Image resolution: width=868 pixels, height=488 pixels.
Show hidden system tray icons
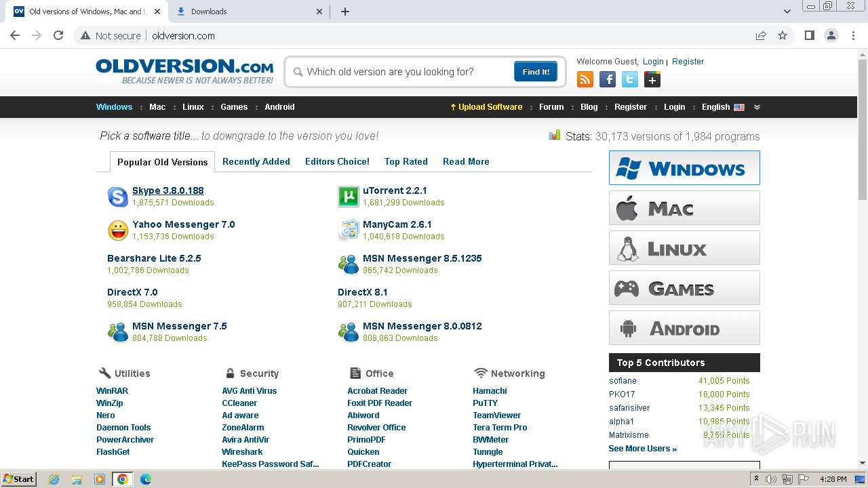coord(755,479)
